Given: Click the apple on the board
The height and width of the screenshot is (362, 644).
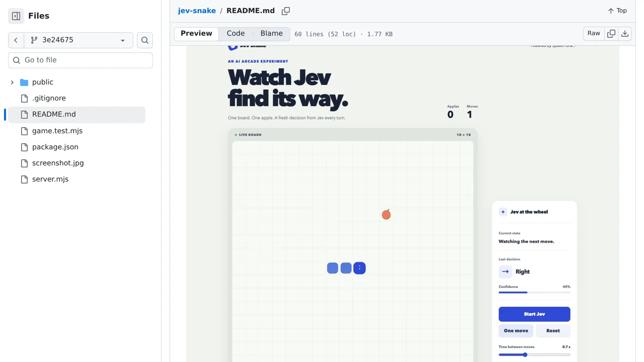Looking at the screenshot, I should [x=386, y=215].
